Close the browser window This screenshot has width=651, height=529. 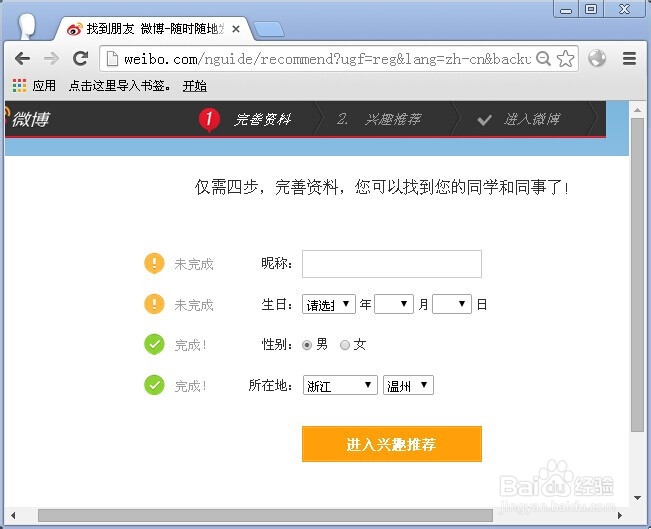pyautogui.click(x=624, y=9)
